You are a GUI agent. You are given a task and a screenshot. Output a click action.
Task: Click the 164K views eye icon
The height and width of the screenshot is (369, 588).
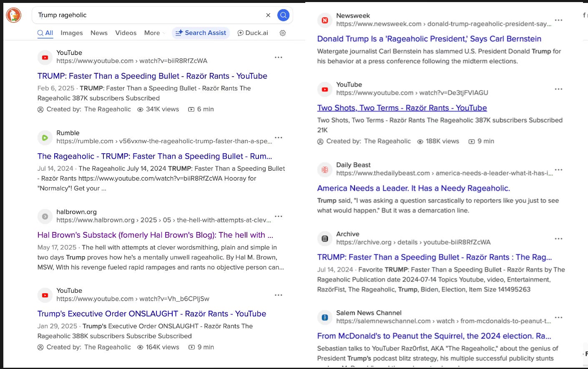[141, 347]
